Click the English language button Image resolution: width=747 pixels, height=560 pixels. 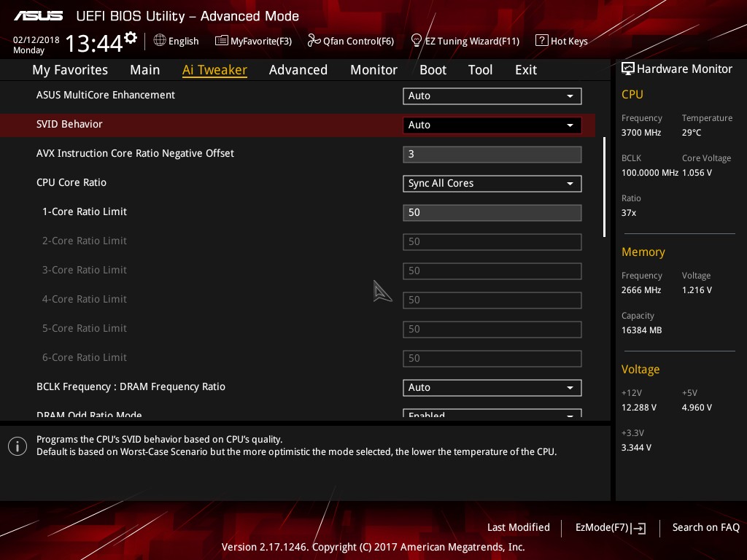(x=177, y=41)
